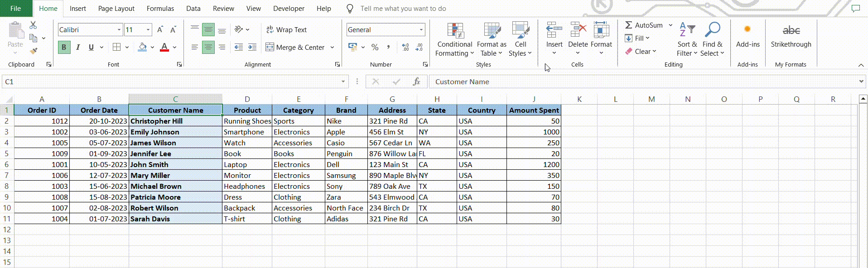Click Decrease Indent icon
Viewport: 868px width, 268px height.
click(239, 47)
